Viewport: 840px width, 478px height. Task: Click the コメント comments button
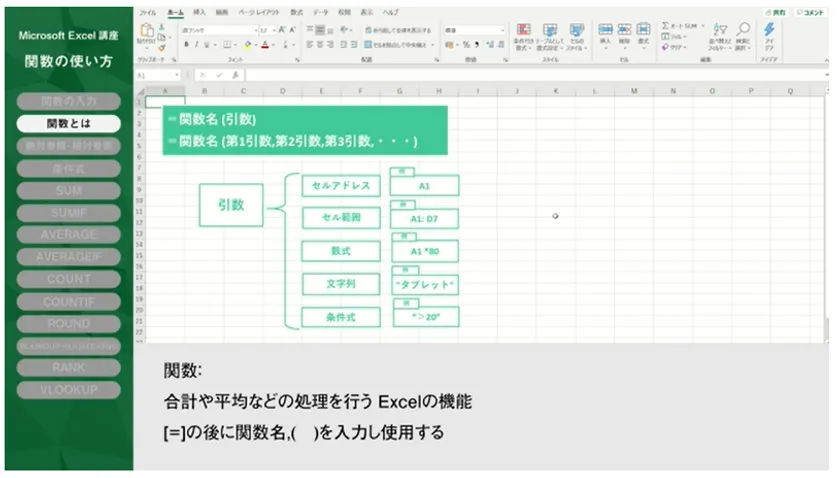(810, 12)
